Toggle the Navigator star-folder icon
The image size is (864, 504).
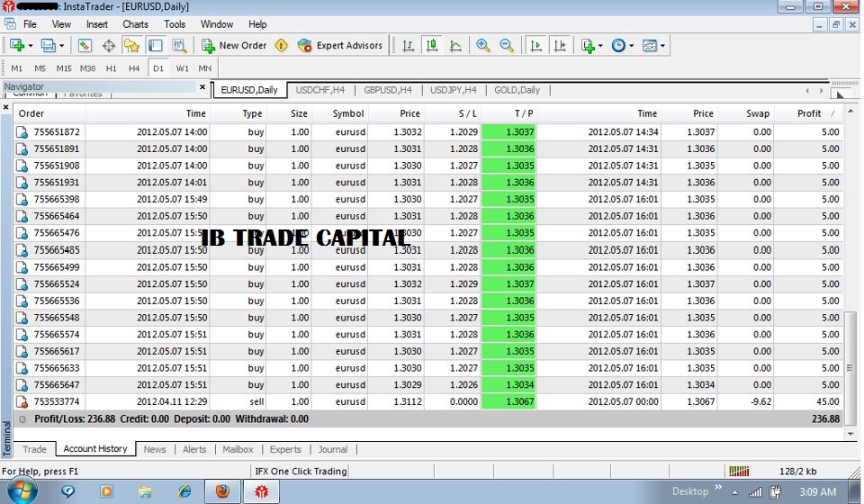coord(131,46)
